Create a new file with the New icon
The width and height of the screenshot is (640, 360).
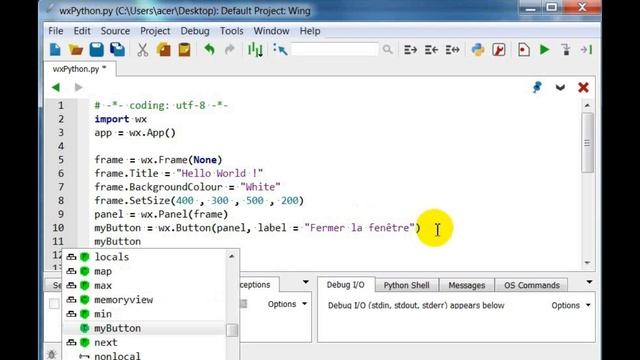pos(55,50)
